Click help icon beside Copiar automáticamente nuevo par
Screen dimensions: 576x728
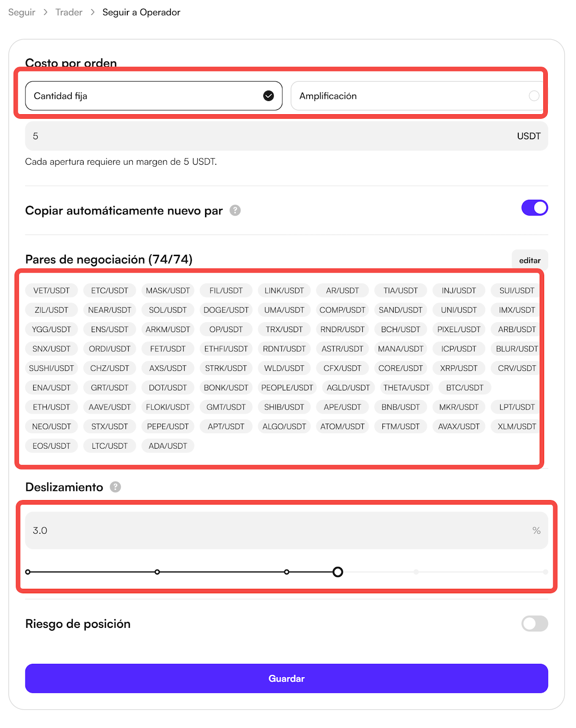click(x=235, y=210)
